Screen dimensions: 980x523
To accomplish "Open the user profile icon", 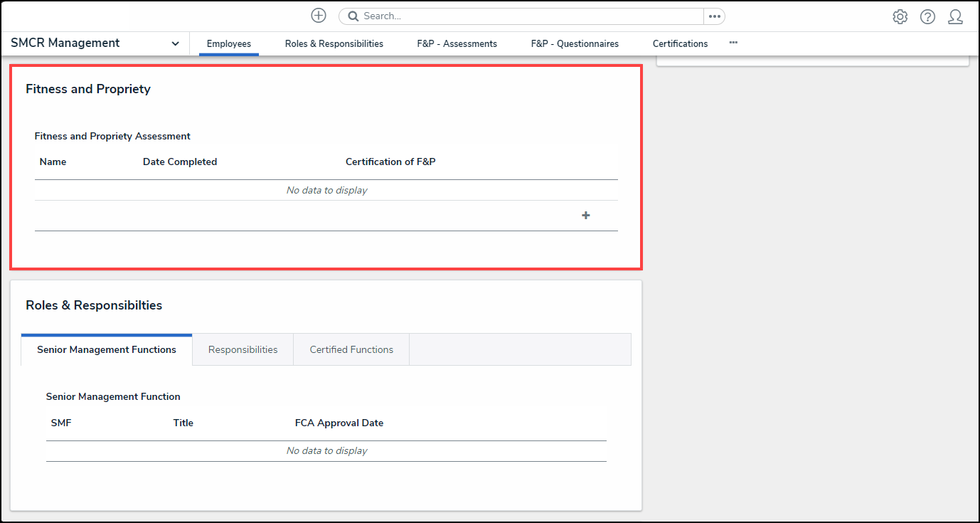I will click(955, 17).
